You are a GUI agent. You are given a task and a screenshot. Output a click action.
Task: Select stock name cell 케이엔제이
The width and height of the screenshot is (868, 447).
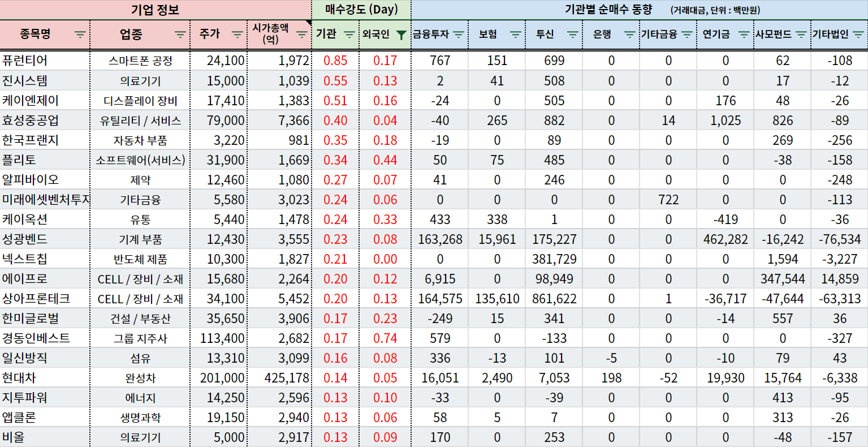[x=45, y=100]
